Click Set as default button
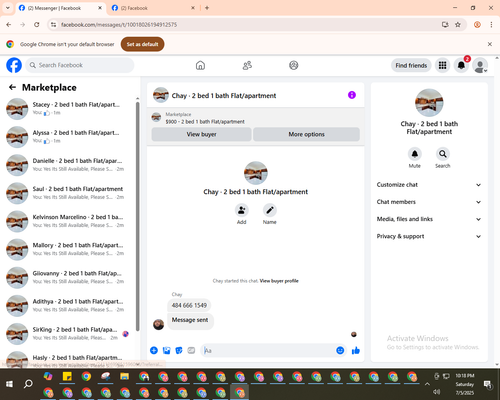Image resolution: width=500 pixels, height=400 pixels. [142, 44]
